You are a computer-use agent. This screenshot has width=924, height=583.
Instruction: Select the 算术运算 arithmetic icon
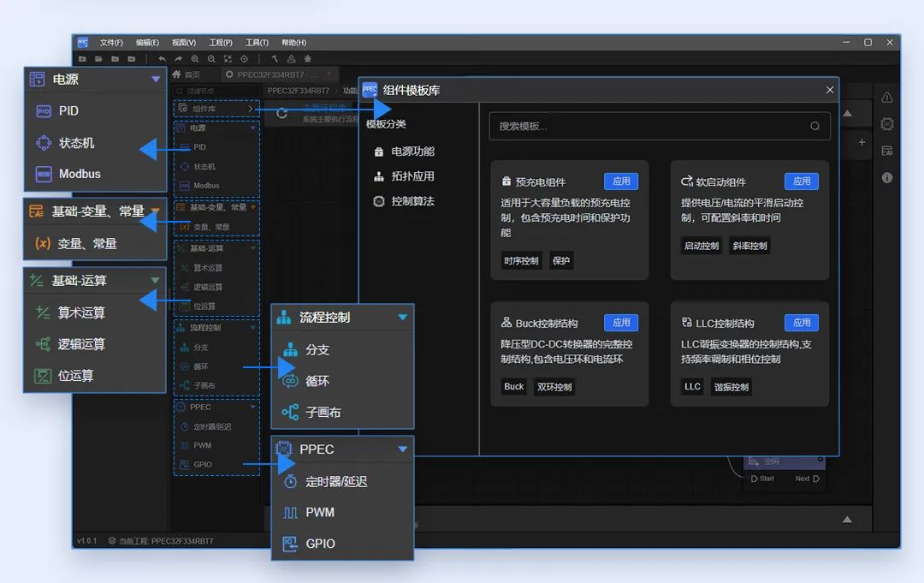coord(43,312)
